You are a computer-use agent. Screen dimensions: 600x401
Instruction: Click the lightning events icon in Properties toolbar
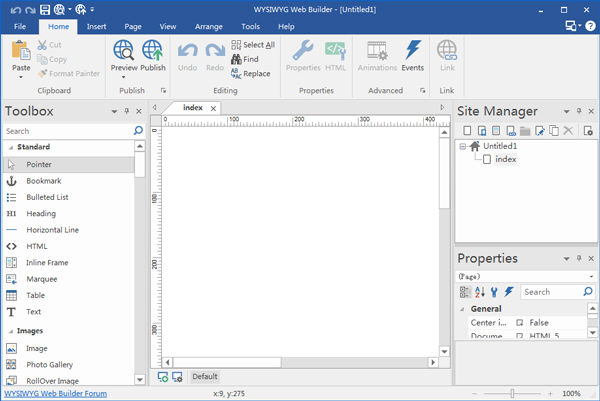click(x=509, y=292)
